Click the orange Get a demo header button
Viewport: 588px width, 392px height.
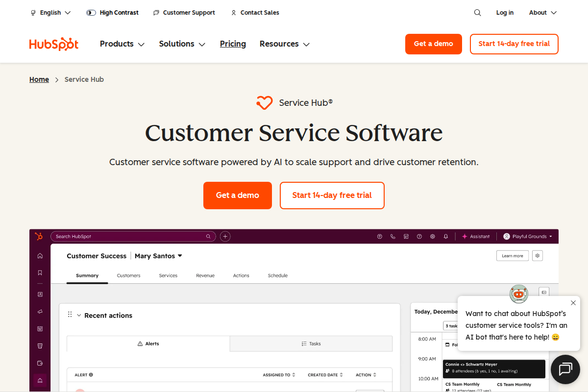point(433,44)
